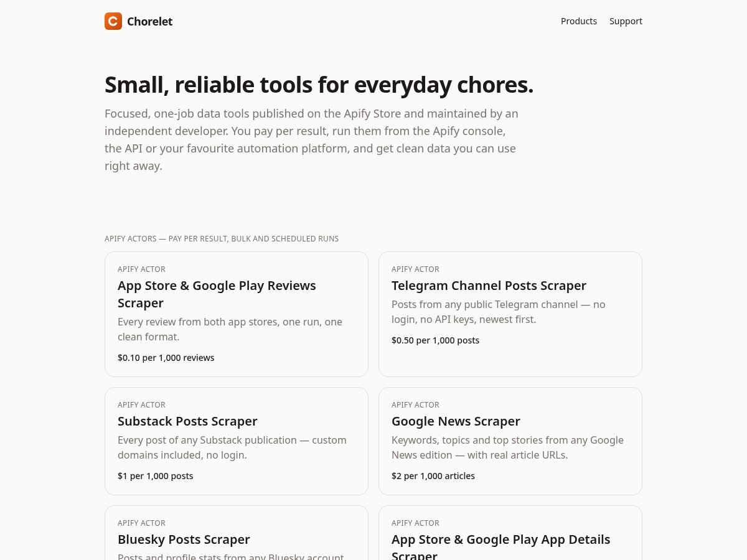Open App Store & Google Play Reviews Scraper card
This screenshot has height=560, width=747.
coord(237,314)
